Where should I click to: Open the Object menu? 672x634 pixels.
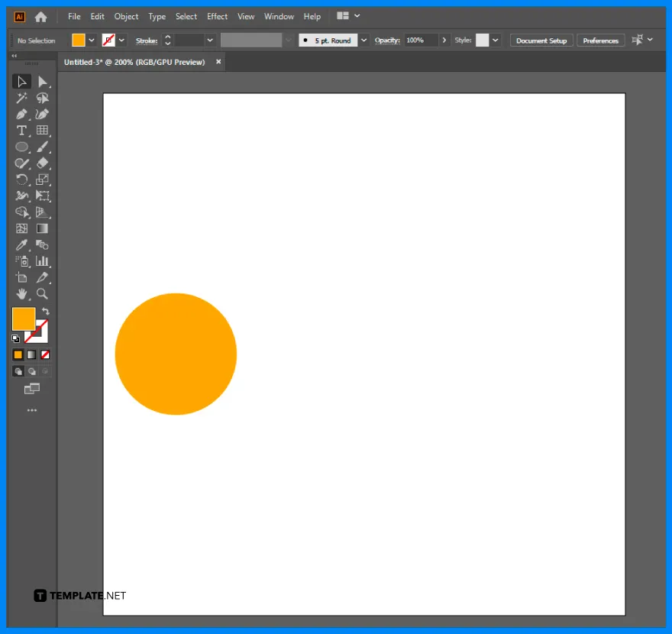[126, 16]
